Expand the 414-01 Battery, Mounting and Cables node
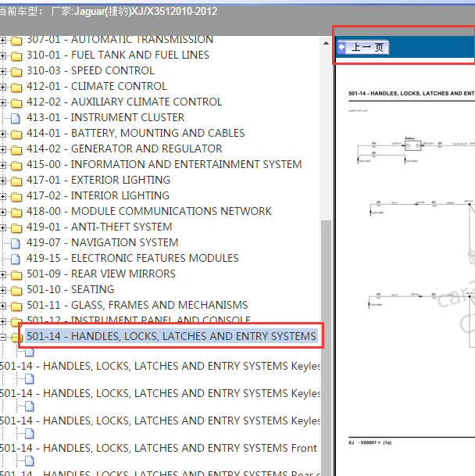 pos(2,134)
